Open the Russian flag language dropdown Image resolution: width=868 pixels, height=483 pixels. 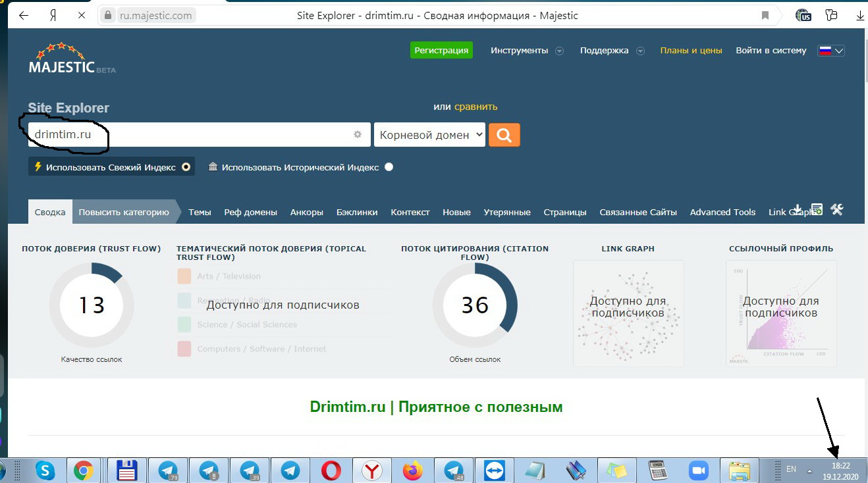coord(831,51)
